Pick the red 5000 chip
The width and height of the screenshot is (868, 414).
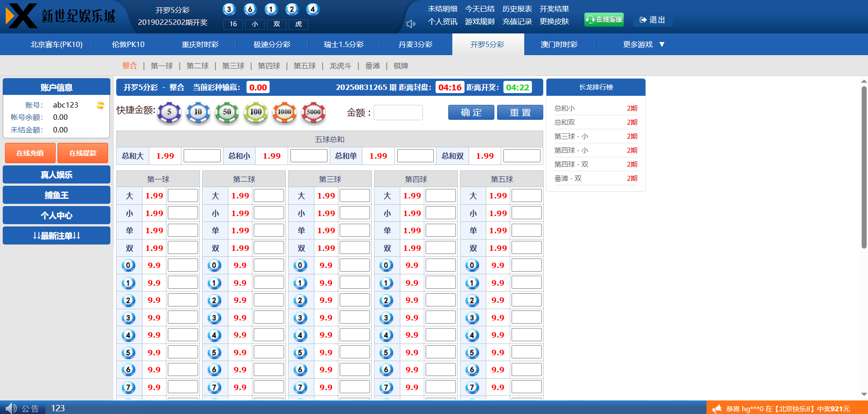coord(313,113)
